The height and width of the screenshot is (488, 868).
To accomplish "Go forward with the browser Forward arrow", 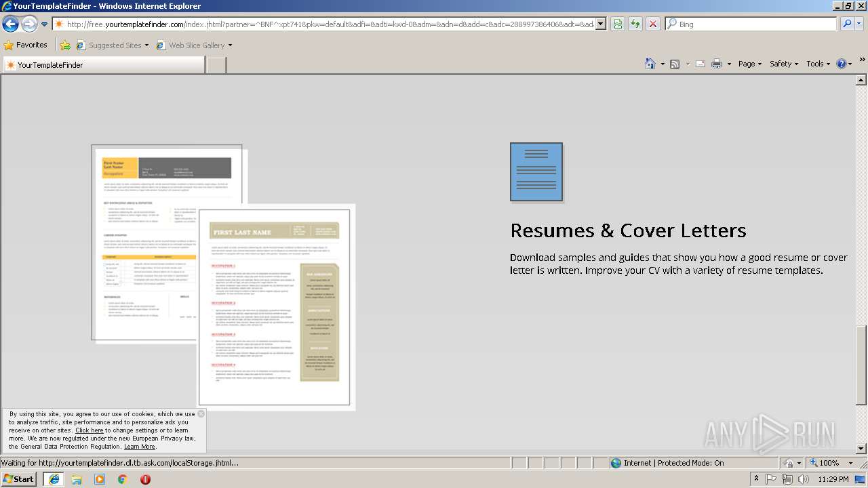I will tap(29, 24).
